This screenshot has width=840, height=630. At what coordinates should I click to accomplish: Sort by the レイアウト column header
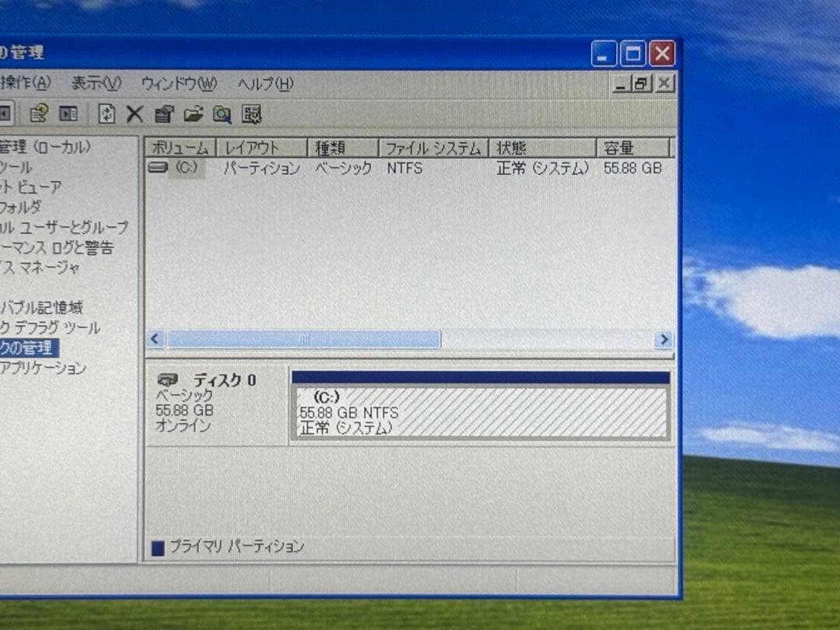261,148
